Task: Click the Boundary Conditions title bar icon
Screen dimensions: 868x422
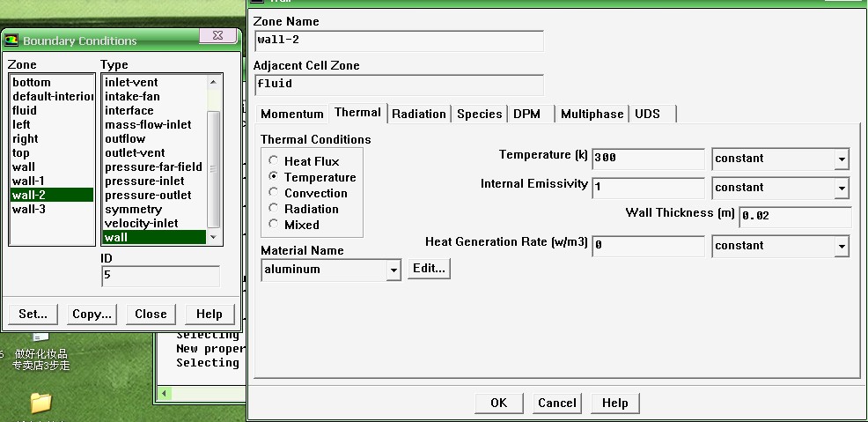Action: point(11,41)
